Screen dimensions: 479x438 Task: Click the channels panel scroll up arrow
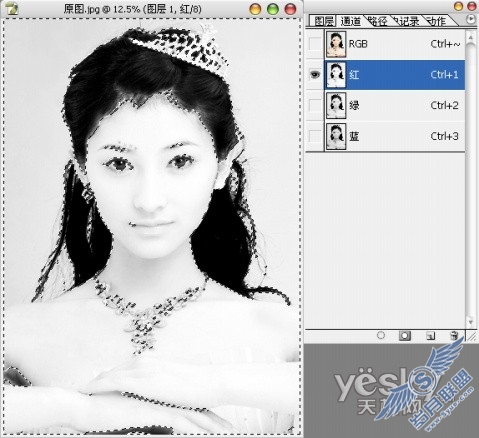(470, 36)
